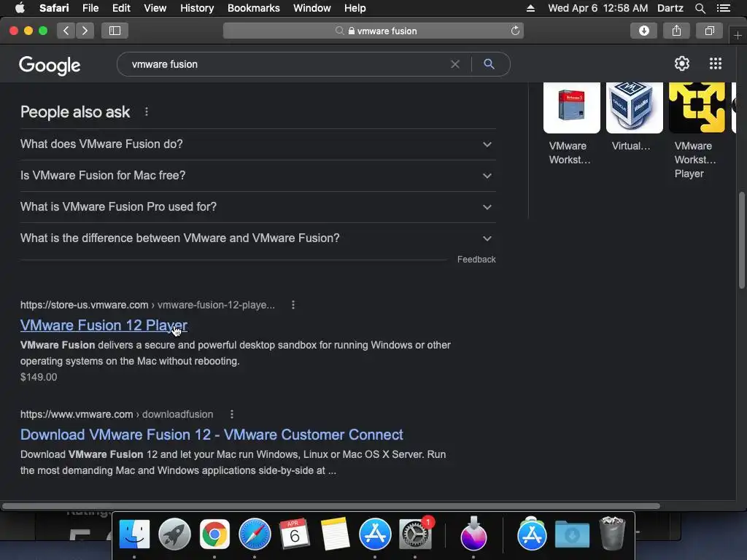Screen dimensions: 747x560
Task: Open Download VMware Fusion 12 Customer Connect link
Action: pos(212,435)
